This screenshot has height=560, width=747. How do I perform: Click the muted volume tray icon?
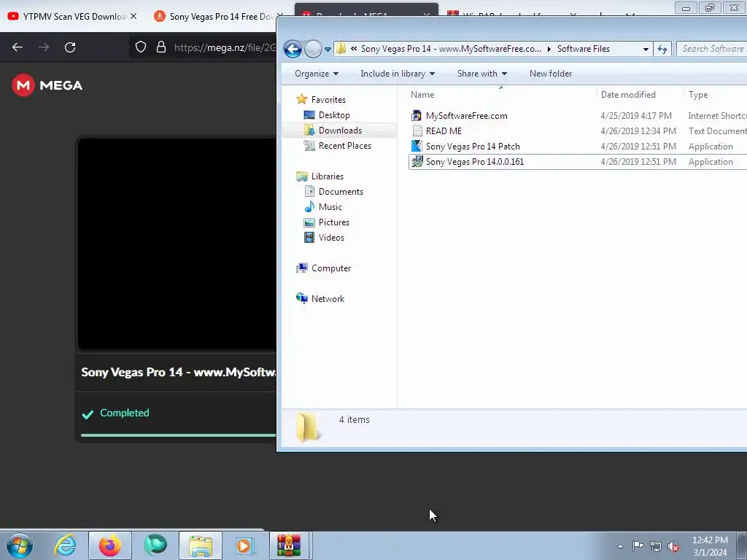[x=673, y=546]
